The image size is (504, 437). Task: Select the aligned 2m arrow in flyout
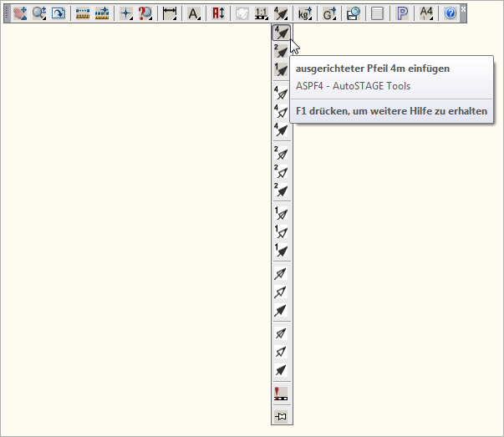point(282,52)
